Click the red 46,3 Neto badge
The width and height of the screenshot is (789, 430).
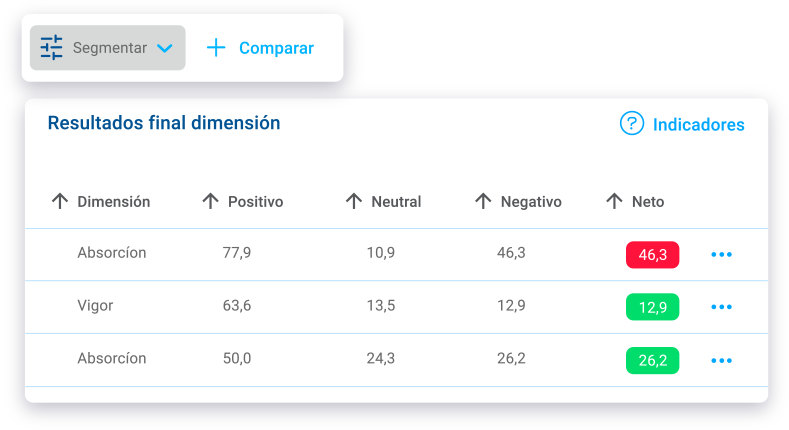click(x=653, y=254)
